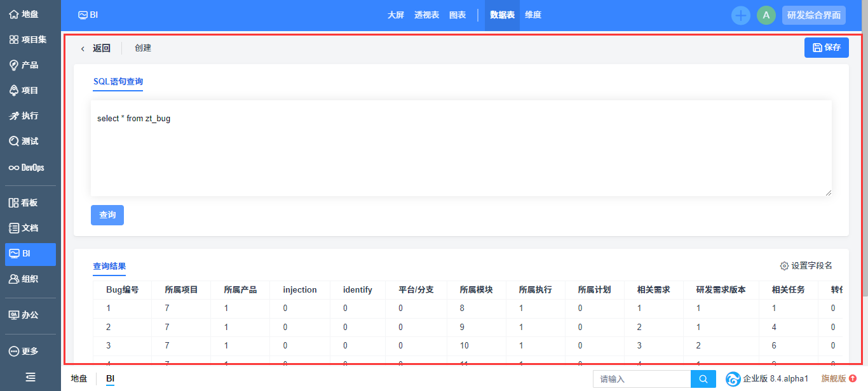Image resolution: width=868 pixels, height=391 pixels.
Task: Switch to the 维度 tab
Action: tap(532, 15)
